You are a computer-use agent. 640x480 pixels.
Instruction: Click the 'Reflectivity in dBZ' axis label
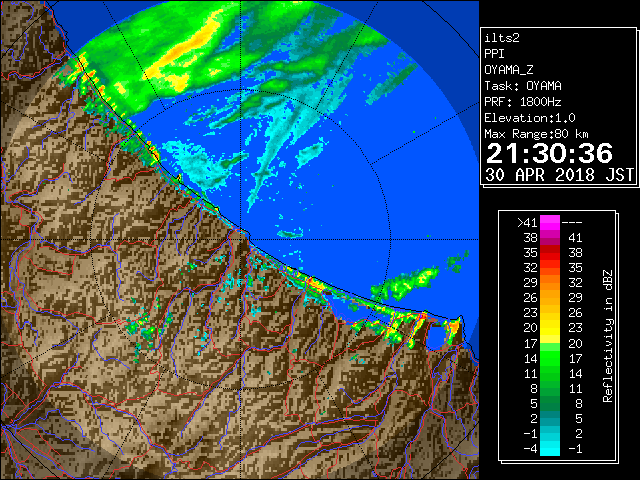(x=608, y=336)
